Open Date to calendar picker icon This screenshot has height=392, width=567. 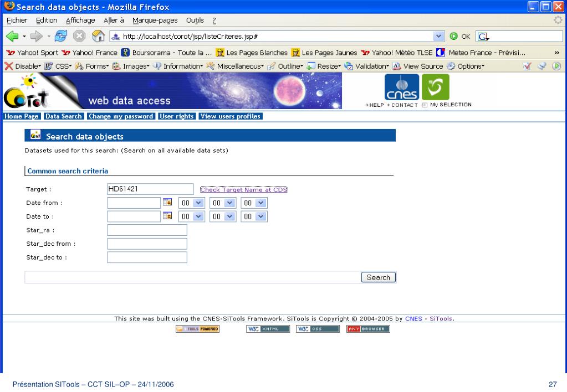click(x=167, y=216)
